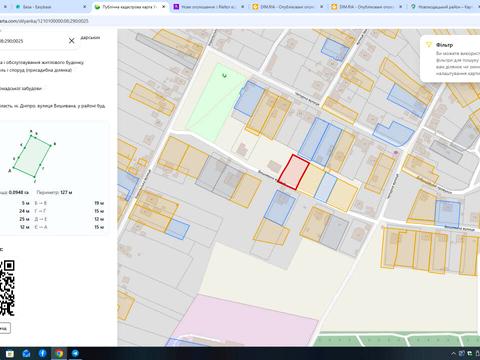The width and height of the screenshot is (480, 360).
Task: Open Telegram from the taskbar
Action: [x=75, y=353]
